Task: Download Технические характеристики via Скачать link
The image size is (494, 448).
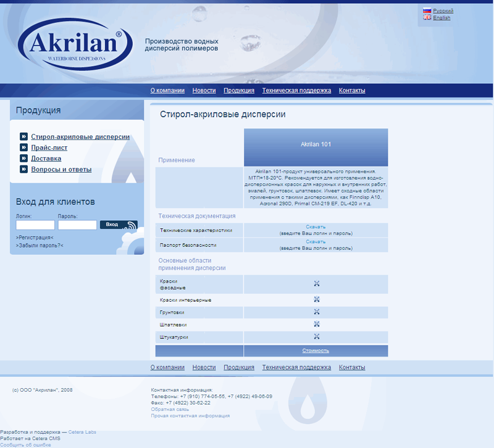Action: 316,227
